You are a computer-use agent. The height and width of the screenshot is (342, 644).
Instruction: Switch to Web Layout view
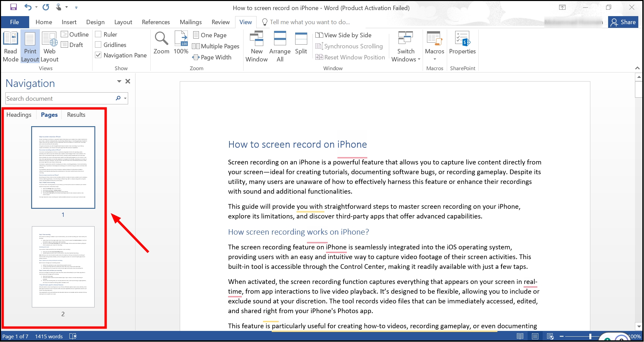pos(49,47)
